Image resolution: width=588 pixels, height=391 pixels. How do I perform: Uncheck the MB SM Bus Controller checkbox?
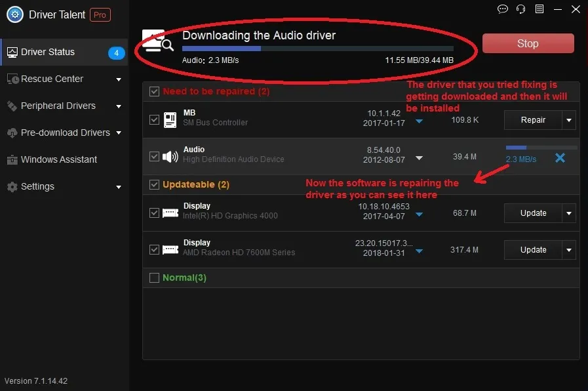pos(154,119)
